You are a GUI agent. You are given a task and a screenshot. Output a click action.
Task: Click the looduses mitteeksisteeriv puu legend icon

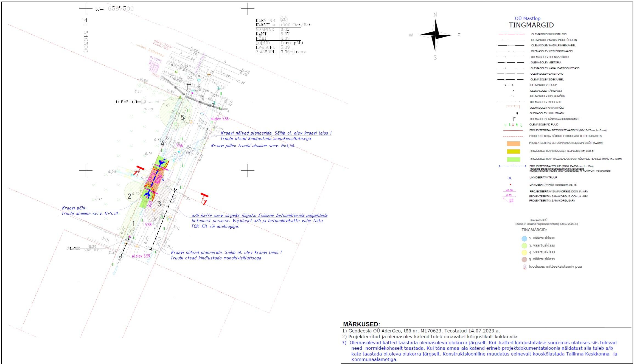click(524, 267)
